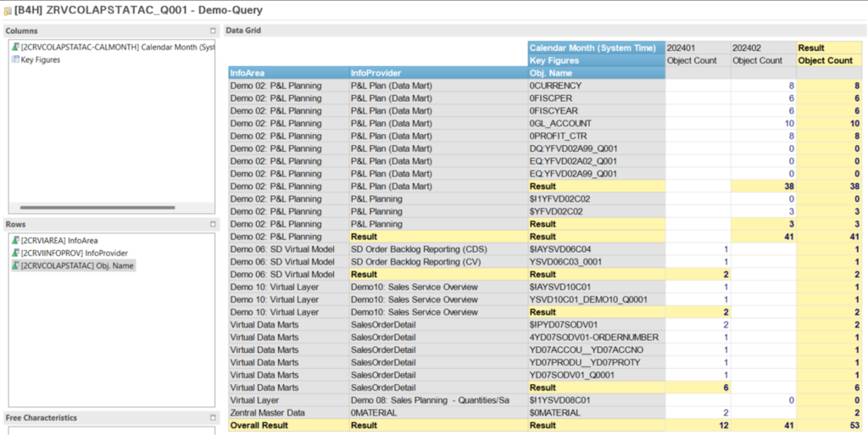The image size is (868, 441).
Task: Maximize the Free Characteristics panel
Action: click(x=213, y=418)
